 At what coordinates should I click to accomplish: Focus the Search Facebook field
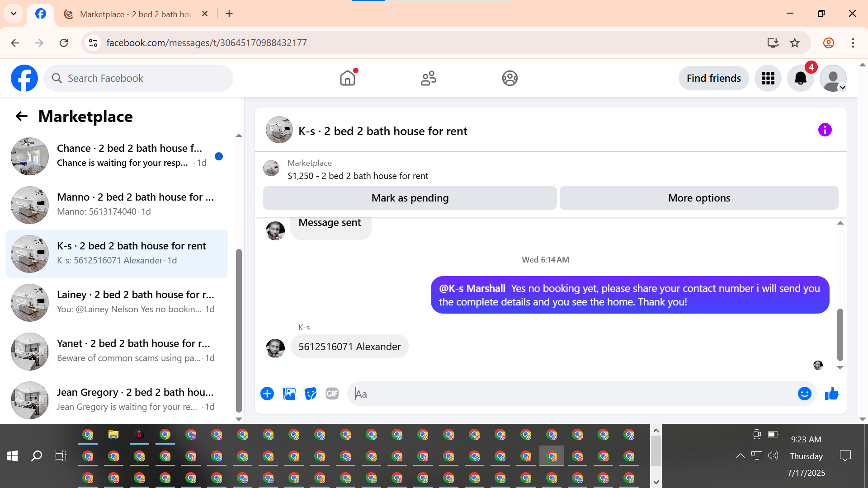[138, 78]
